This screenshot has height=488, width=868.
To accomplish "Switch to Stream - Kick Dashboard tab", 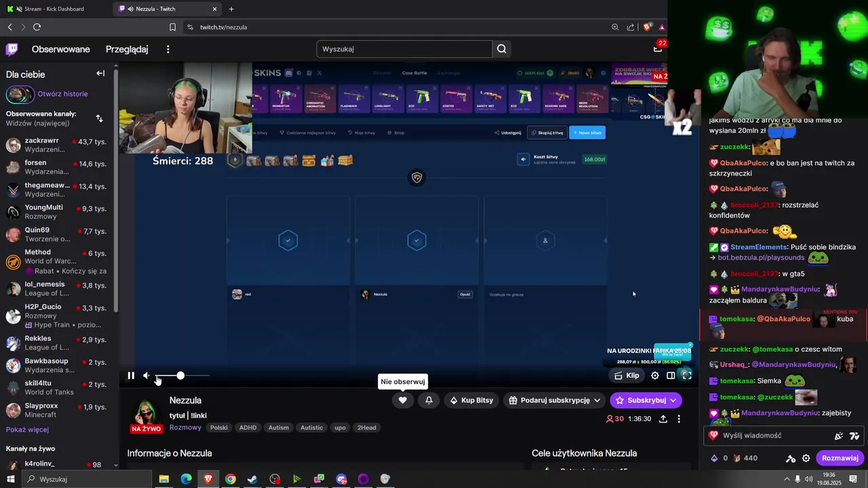I will pyautogui.click(x=56, y=9).
